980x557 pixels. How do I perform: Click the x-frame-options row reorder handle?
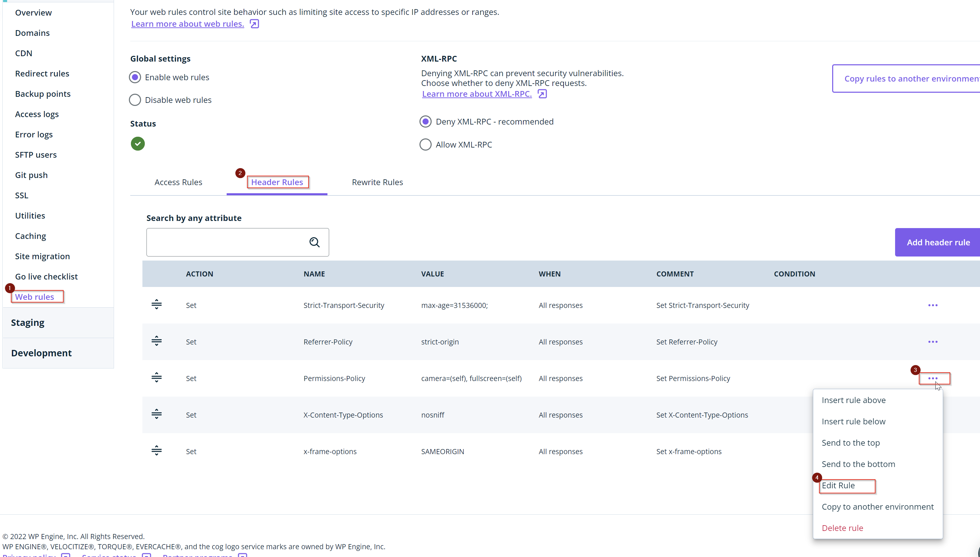click(156, 451)
